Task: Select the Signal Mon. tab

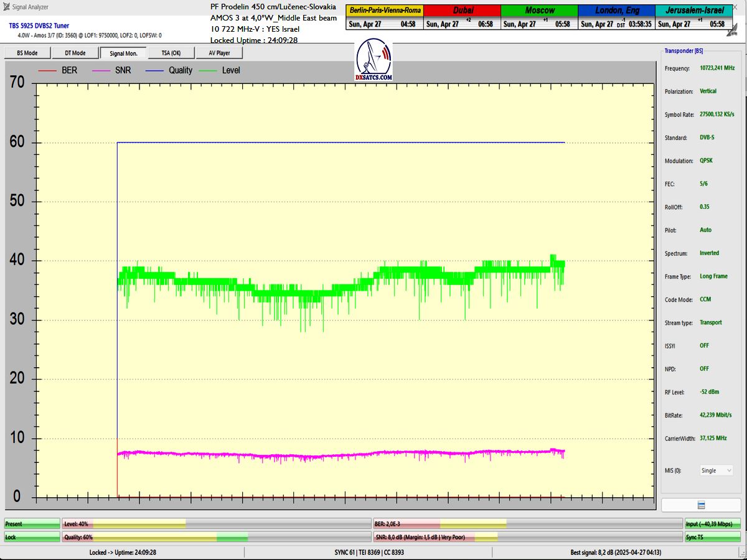Action: coord(123,53)
